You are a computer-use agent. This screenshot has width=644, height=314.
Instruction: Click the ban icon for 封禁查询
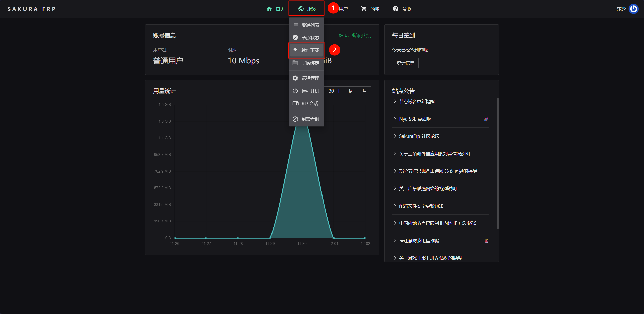295,119
